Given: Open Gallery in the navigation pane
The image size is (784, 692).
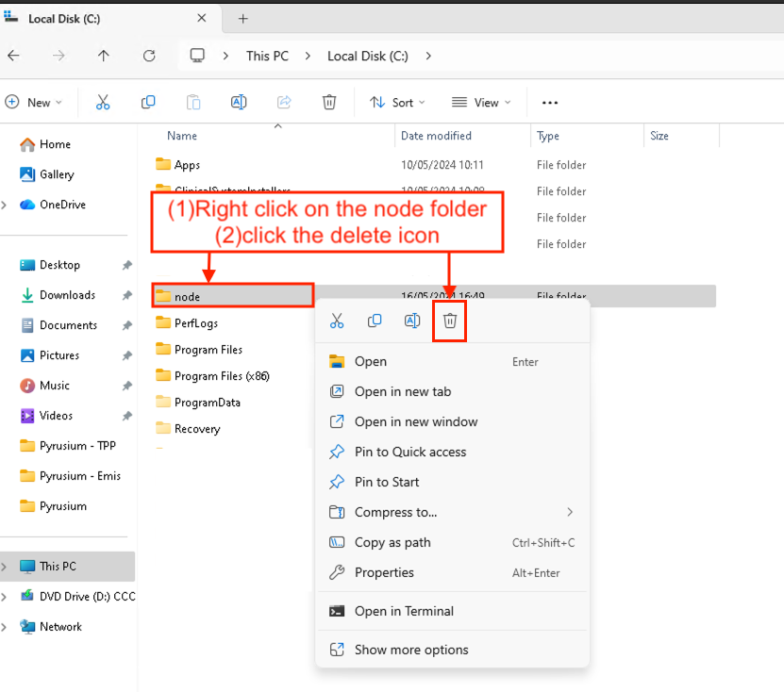Looking at the screenshot, I should [46, 174].
